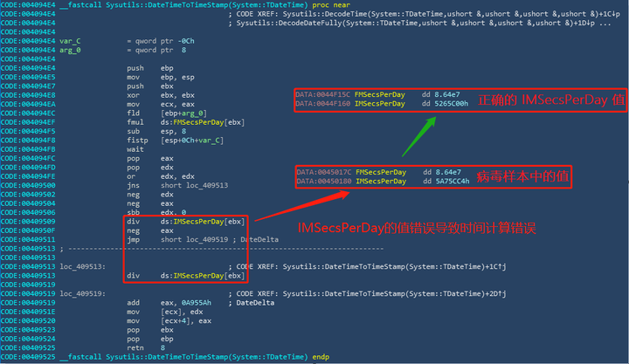This screenshot has width=629, height=364.
Task: Click the DateTimeToTimeStamp 'proc near' header line
Action: click(204, 5)
